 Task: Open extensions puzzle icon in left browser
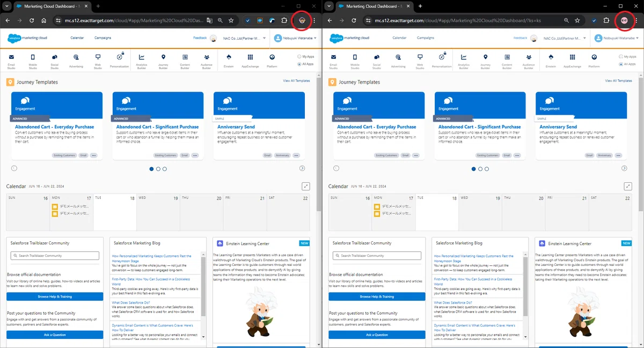(x=284, y=20)
